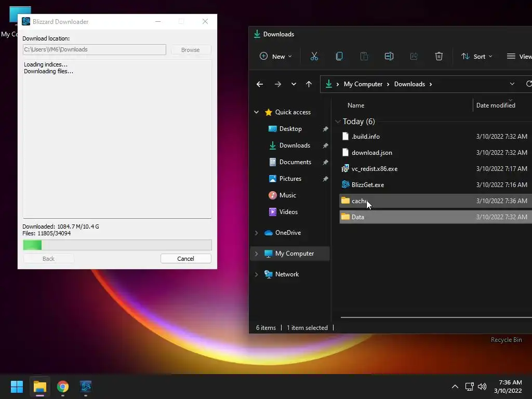Click the Rename icon in Explorer toolbar
The image size is (532, 399).
click(389, 56)
